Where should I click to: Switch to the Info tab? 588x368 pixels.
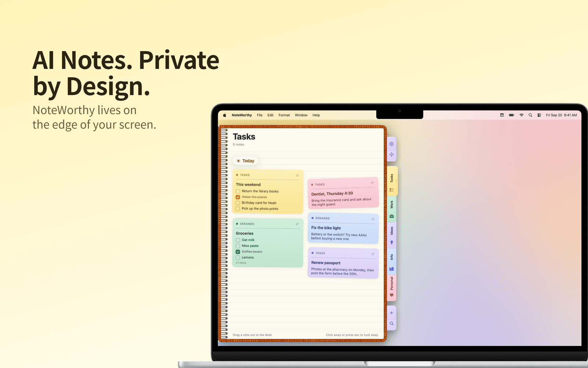click(x=392, y=262)
